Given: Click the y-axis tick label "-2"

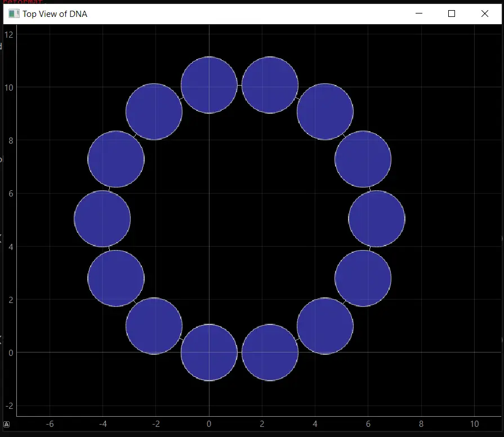Looking at the screenshot, I should tap(9, 406).
